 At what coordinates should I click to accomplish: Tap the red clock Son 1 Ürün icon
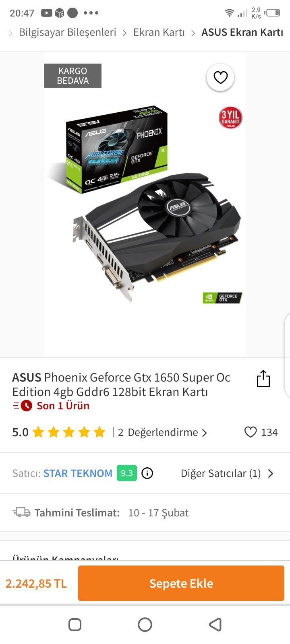[26, 406]
